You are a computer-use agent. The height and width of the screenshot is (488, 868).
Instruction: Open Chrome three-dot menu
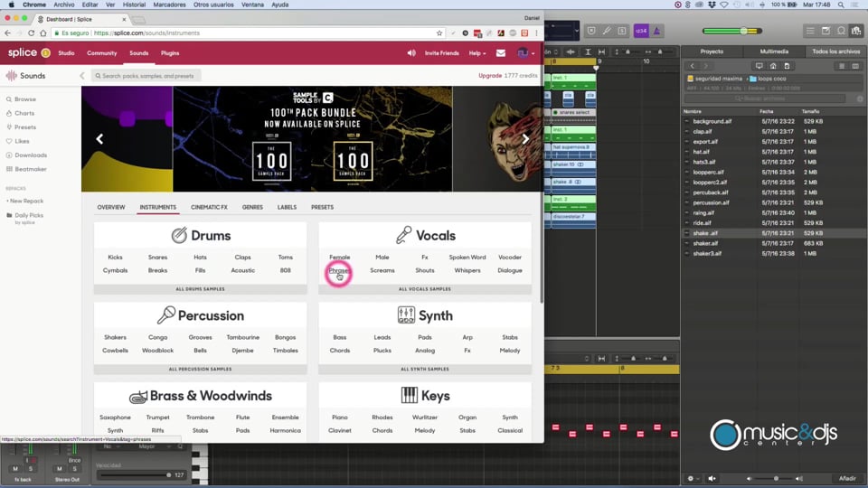(536, 33)
